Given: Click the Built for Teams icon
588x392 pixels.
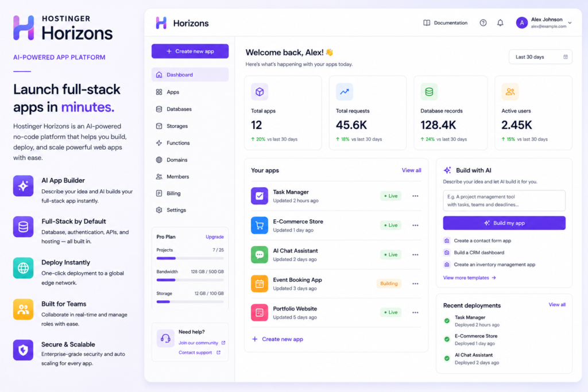Looking at the screenshot, I should 23,309.
